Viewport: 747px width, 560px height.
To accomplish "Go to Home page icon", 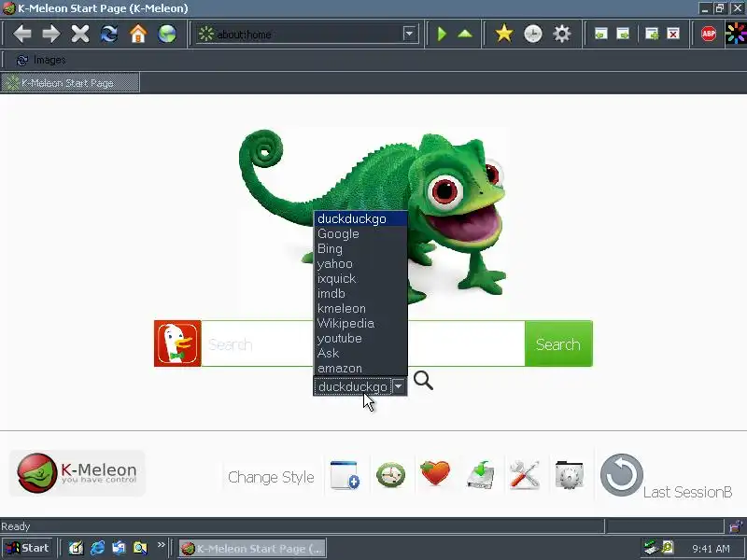I will tap(138, 34).
